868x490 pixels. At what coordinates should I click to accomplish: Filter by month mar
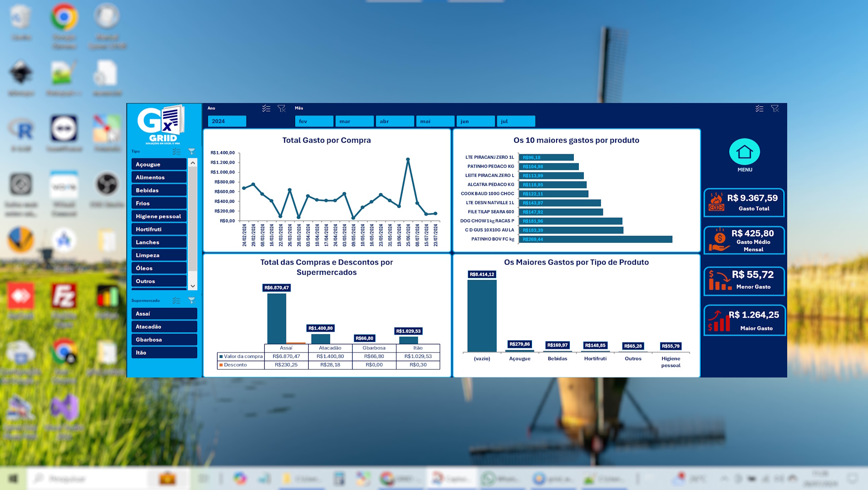click(x=354, y=121)
